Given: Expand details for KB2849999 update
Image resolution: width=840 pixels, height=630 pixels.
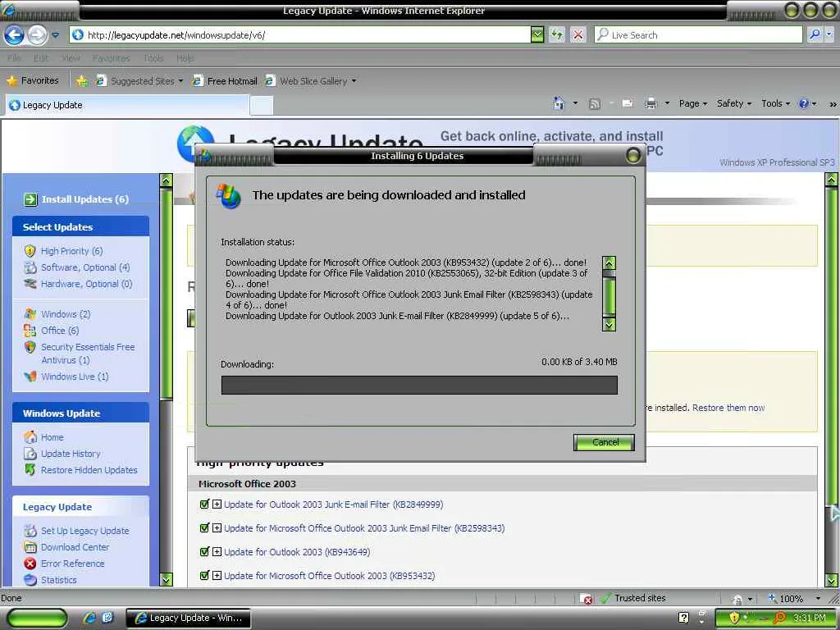Looking at the screenshot, I should 217,504.
